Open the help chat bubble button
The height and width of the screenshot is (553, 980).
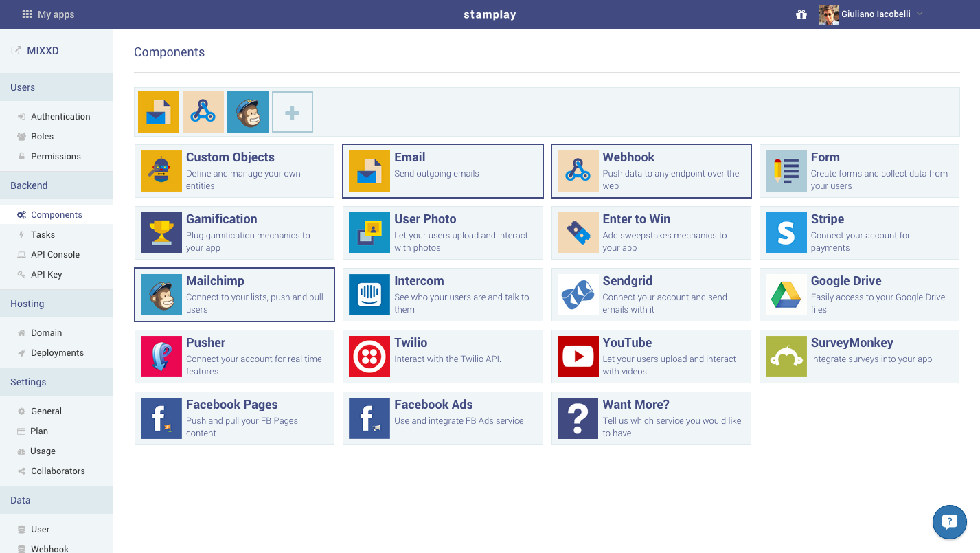point(949,522)
